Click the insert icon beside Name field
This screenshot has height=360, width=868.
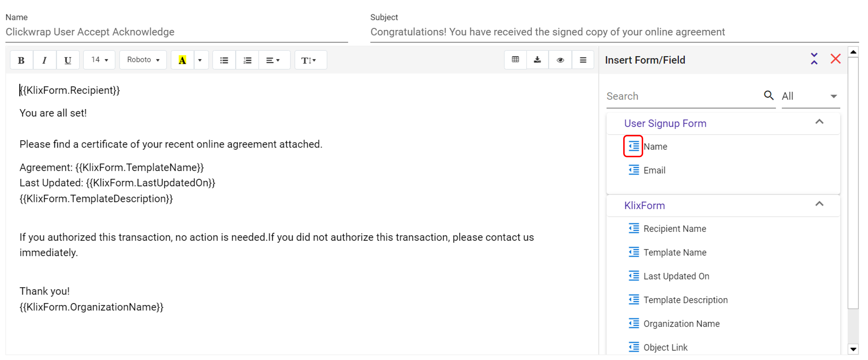click(633, 146)
